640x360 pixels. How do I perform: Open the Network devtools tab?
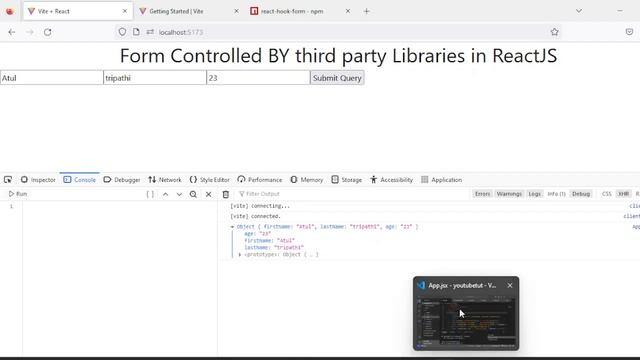[x=165, y=180]
